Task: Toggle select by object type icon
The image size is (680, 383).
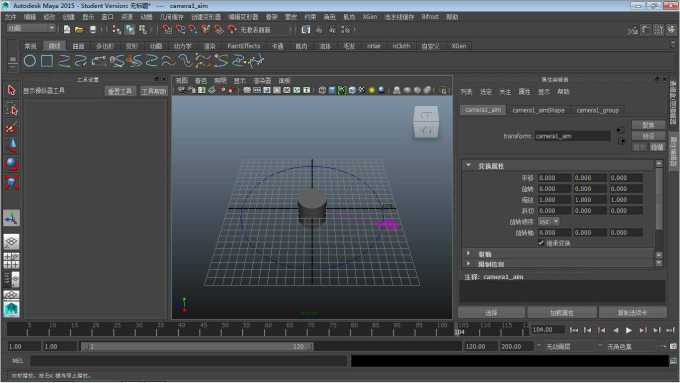Action: tap(130, 29)
